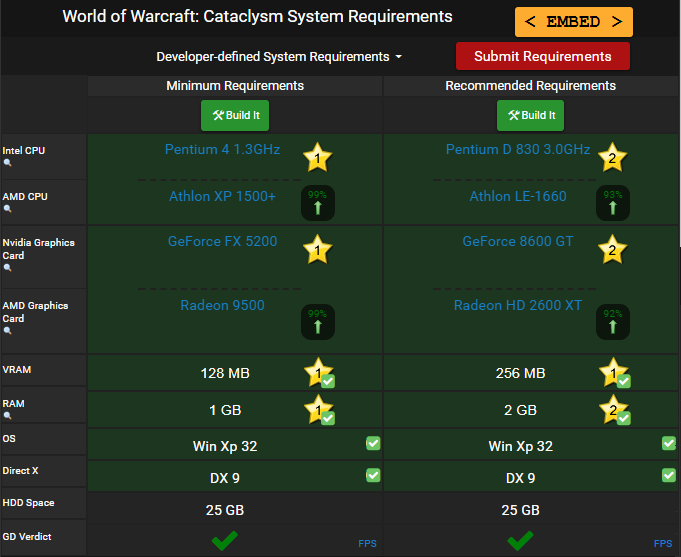Click star rating next to Pentium 4 1.3GHz
Viewport: 681px width, 557px height.
tap(317, 157)
